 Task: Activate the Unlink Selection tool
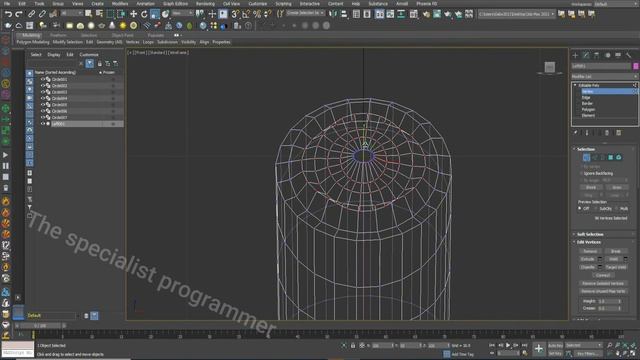pyautogui.click(x=42, y=14)
